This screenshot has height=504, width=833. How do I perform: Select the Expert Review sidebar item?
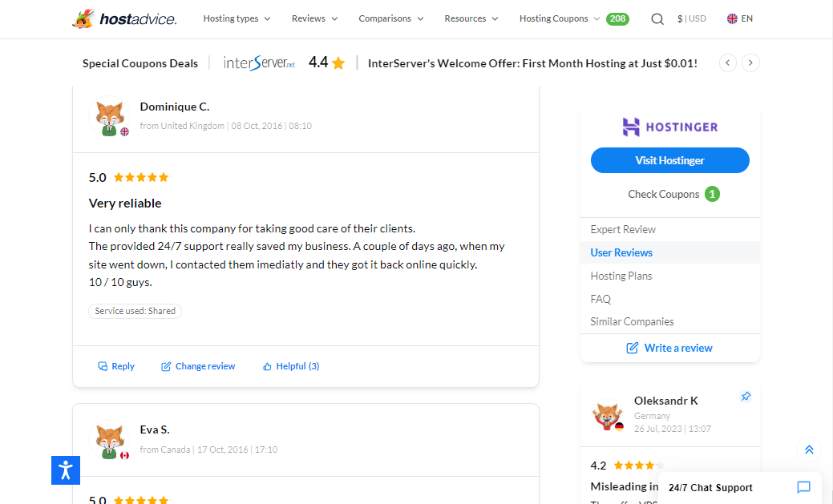[x=621, y=229]
